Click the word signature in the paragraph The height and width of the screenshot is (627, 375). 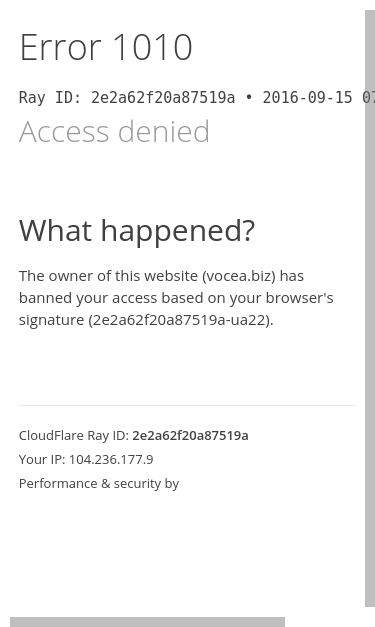pos(51,320)
